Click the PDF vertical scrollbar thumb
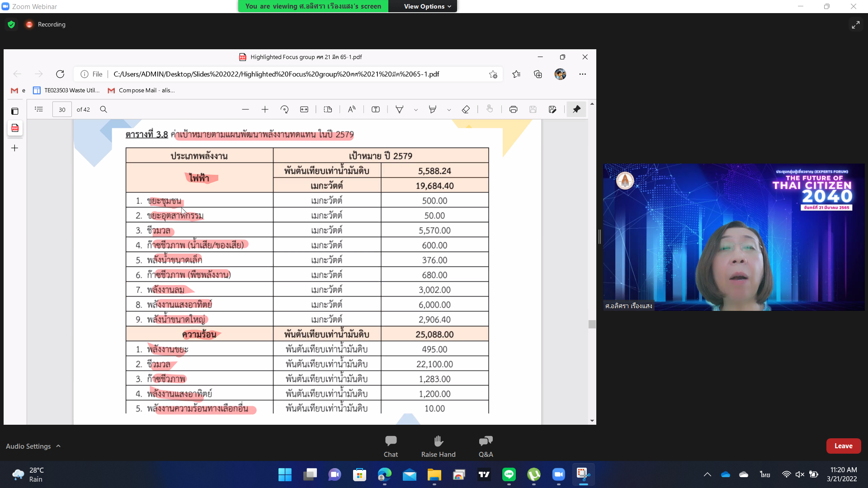The image size is (868, 488). (x=592, y=324)
